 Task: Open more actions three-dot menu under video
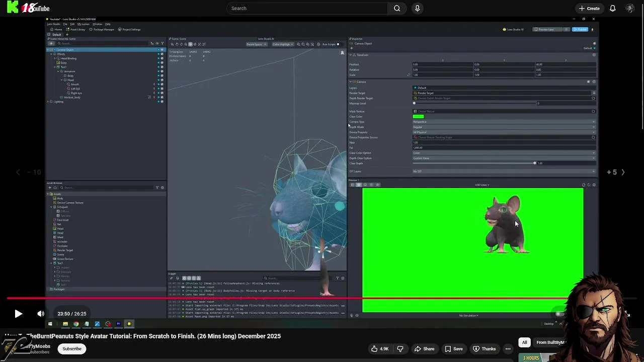[x=508, y=348]
